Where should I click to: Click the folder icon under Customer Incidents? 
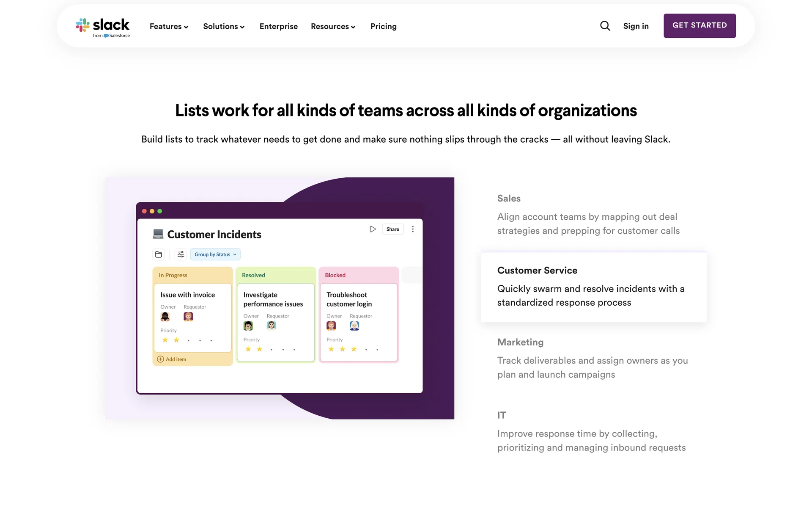[x=159, y=254]
